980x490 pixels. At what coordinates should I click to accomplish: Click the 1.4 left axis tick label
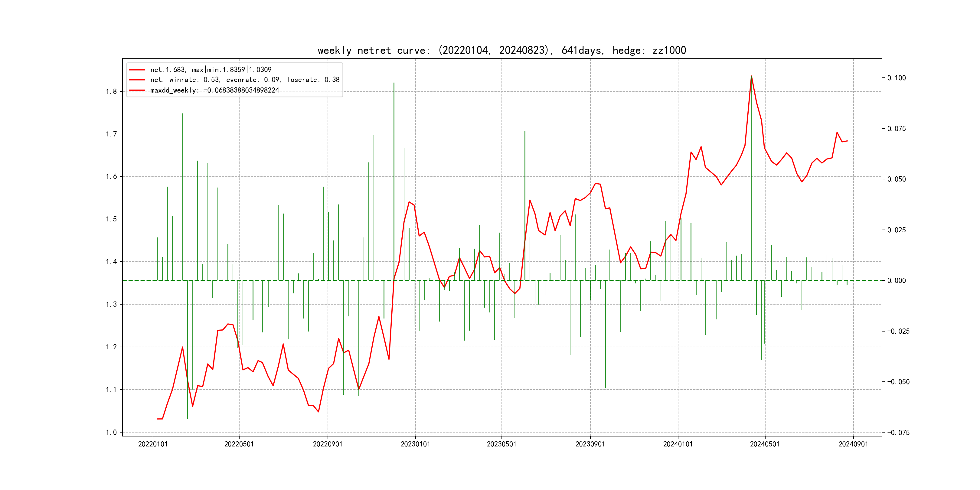click(111, 262)
